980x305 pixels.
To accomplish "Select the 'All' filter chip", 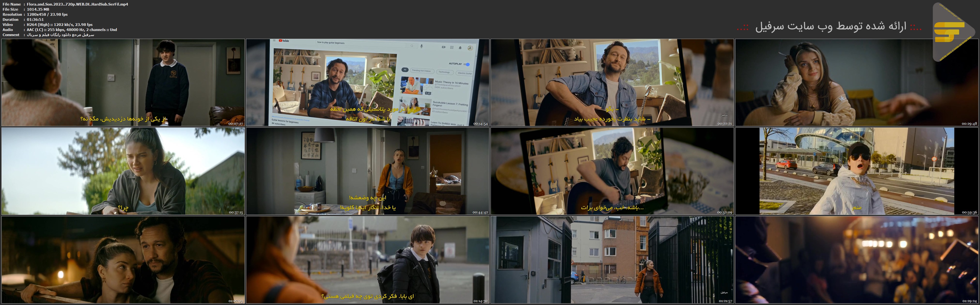I will coord(405,70).
